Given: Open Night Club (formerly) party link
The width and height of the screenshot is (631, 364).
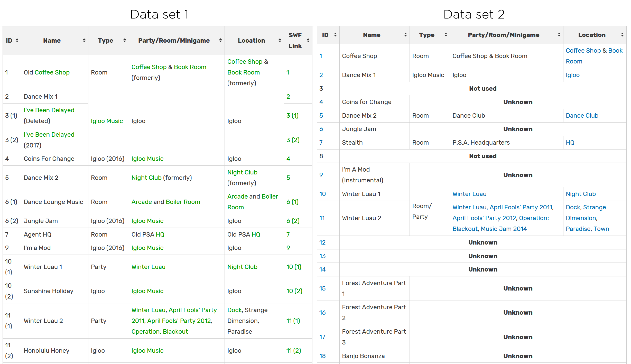Looking at the screenshot, I should tap(146, 178).
